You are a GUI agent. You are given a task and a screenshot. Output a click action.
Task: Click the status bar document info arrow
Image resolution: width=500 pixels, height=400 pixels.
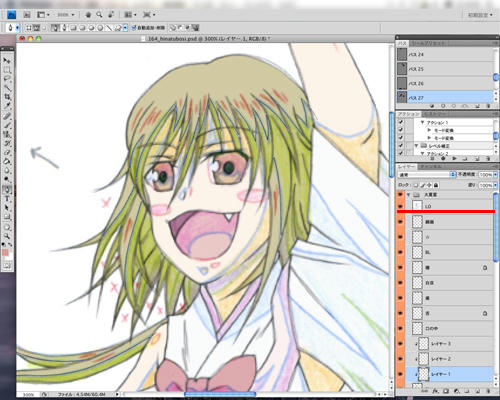(x=117, y=394)
